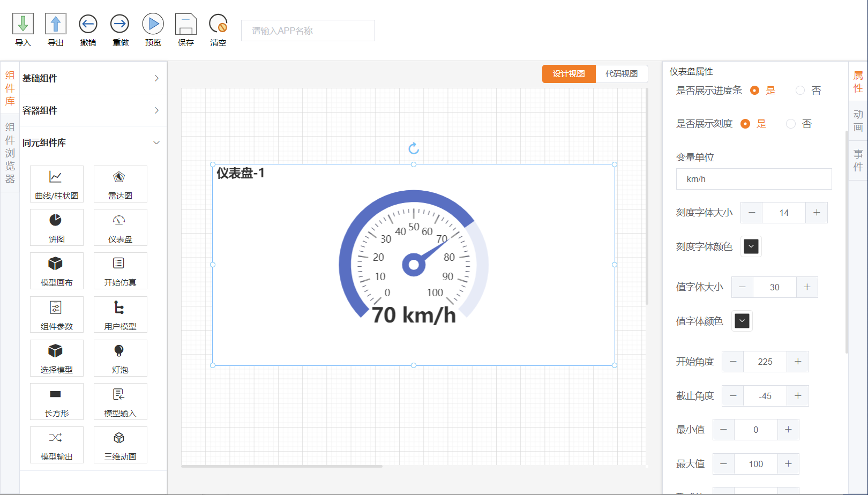Image resolution: width=868 pixels, height=495 pixels.
Task: Open the 事件 events side tab
Action: 858,160
